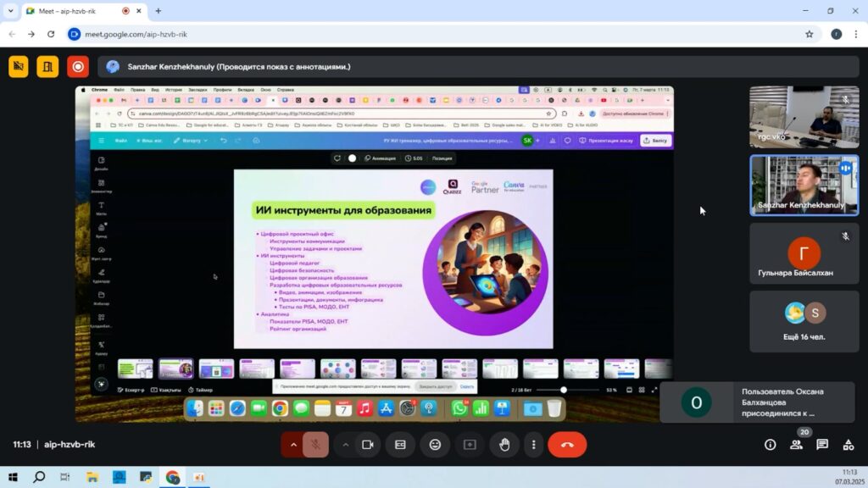
Task: Click 'Файл' in the shared Canva toolbar
Action: pos(120,141)
